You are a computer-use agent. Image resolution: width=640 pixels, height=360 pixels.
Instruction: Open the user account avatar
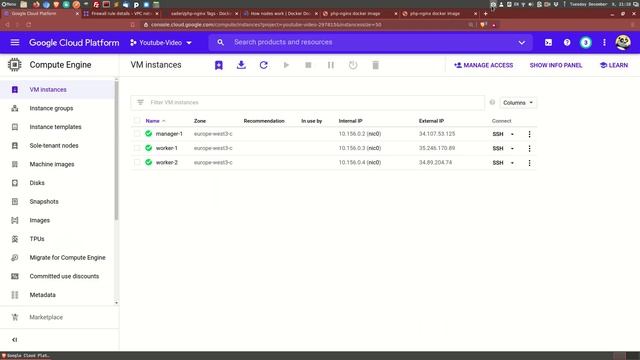(x=623, y=42)
